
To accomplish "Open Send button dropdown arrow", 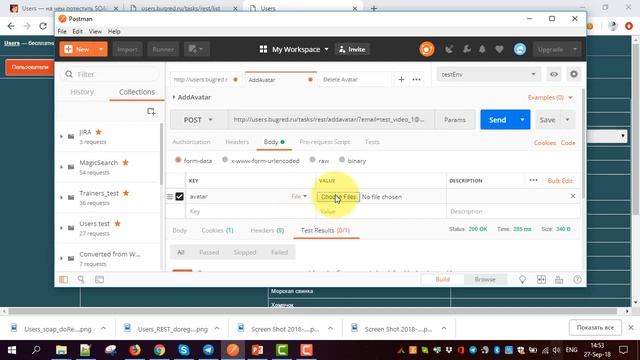I will coord(522,120).
